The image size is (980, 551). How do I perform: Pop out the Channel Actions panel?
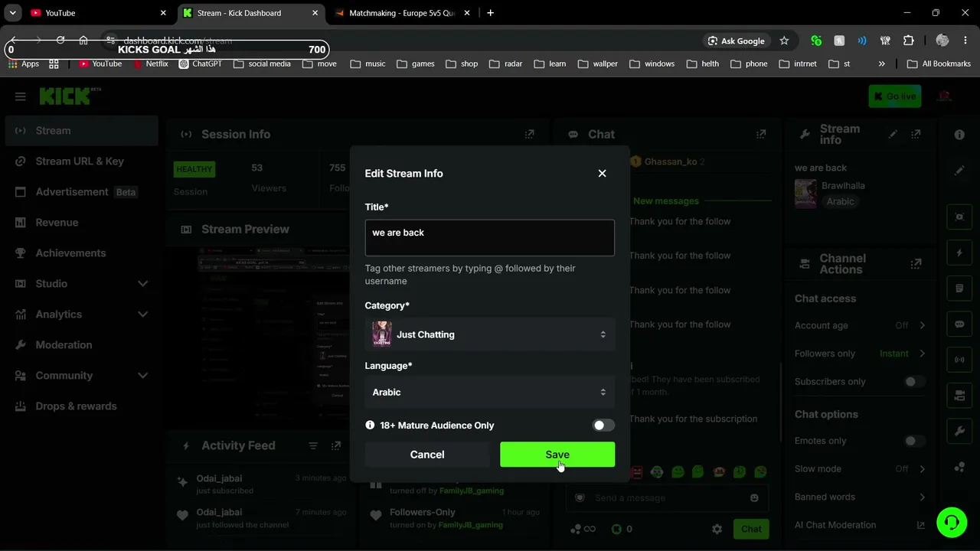[x=916, y=264]
